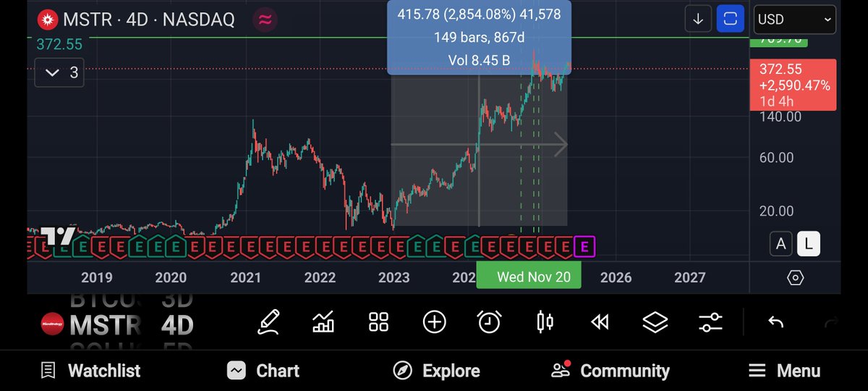Click the 2021 label on time axis
The height and width of the screenshot is (391, 868).
pos(246,277)
